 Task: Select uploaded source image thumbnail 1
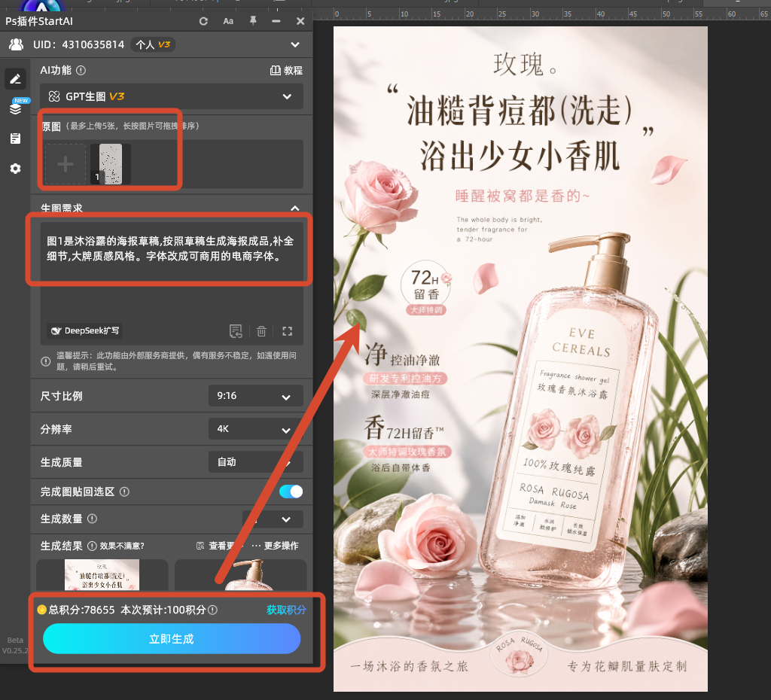111,164
